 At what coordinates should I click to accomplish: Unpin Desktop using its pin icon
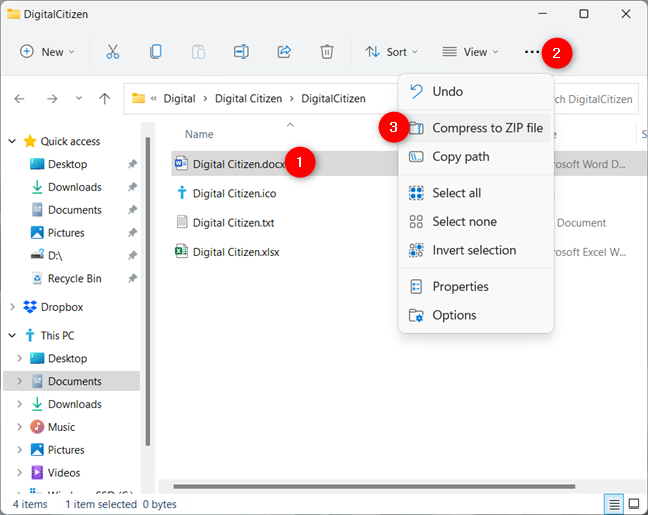pyautogui.click(x=132, y=164)
